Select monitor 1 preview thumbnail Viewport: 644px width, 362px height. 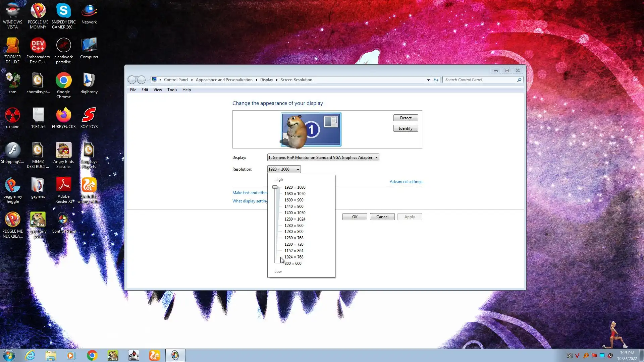coord(311,129)
